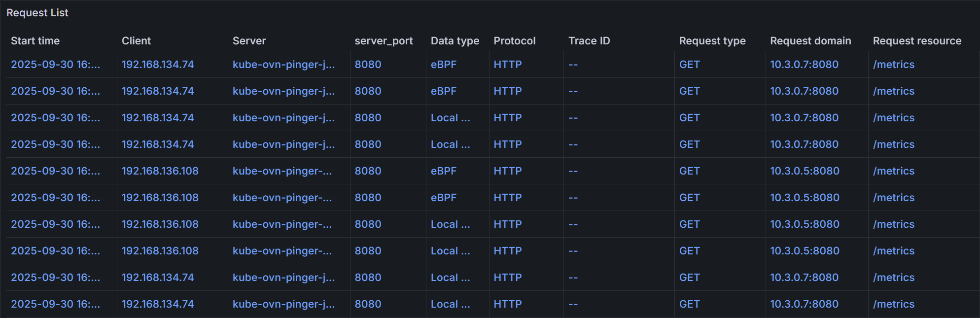Sort table by Client column header
The width and height of the screenshot is (980, 318).
[136, 41]
